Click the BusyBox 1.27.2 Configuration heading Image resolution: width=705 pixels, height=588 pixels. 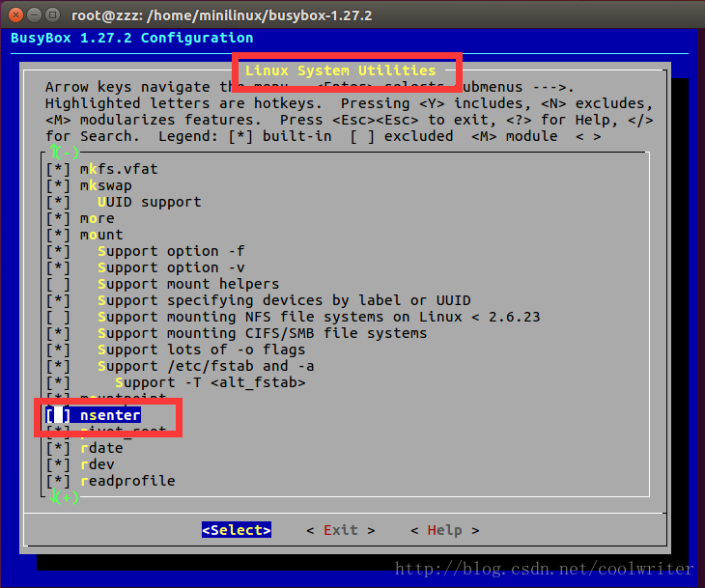coord(131,39)
